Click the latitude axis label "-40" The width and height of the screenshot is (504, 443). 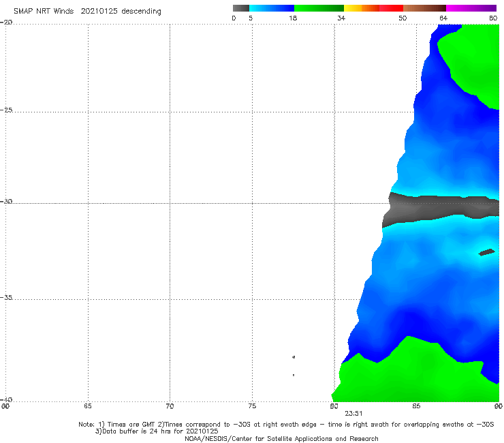pyautogui.click(x=6, y=399)
